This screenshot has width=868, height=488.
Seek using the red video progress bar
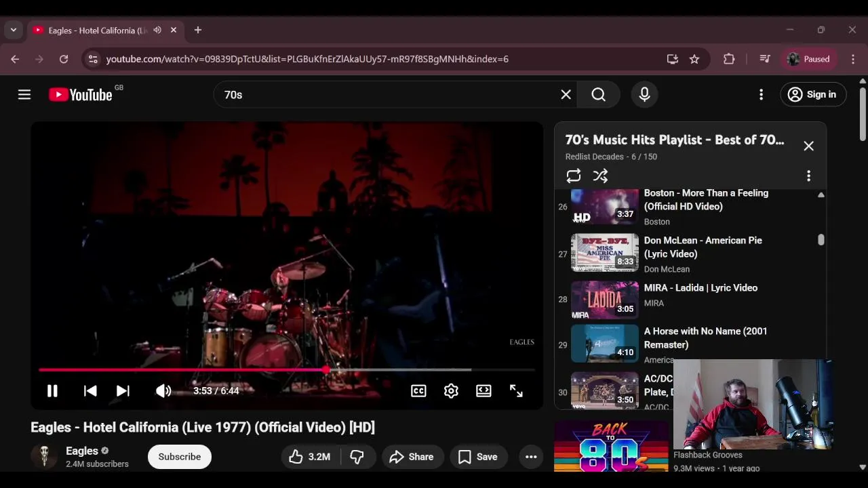pos(287,370)
